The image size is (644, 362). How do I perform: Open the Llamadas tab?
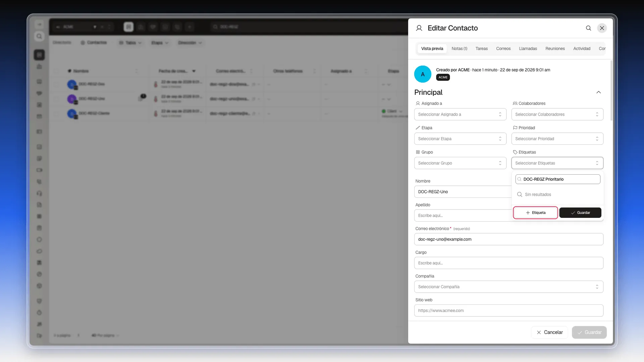528,49
